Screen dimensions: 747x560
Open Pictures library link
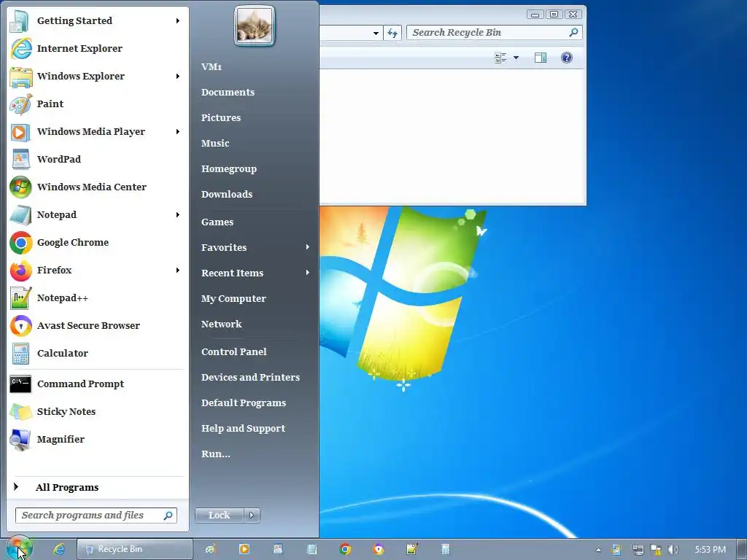220,117
